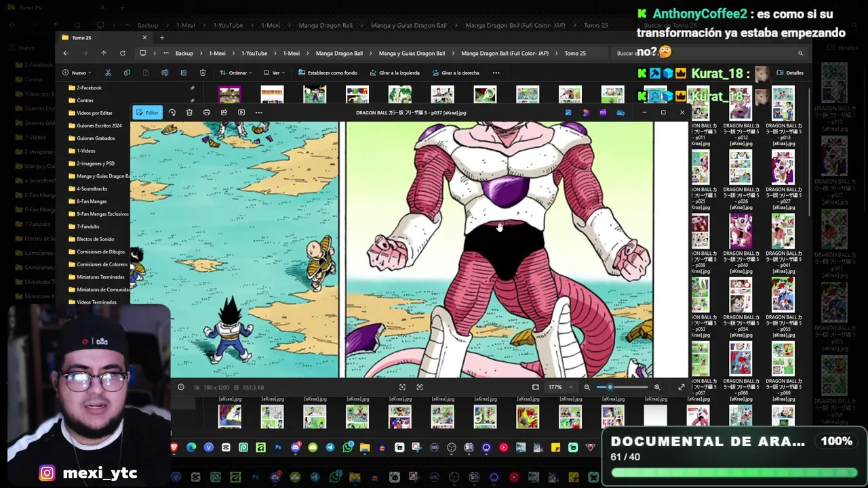Screen dimensions: 868x488
Task: Click fit-to-window icon beside 177% zoom
Action: coord(536,387)
